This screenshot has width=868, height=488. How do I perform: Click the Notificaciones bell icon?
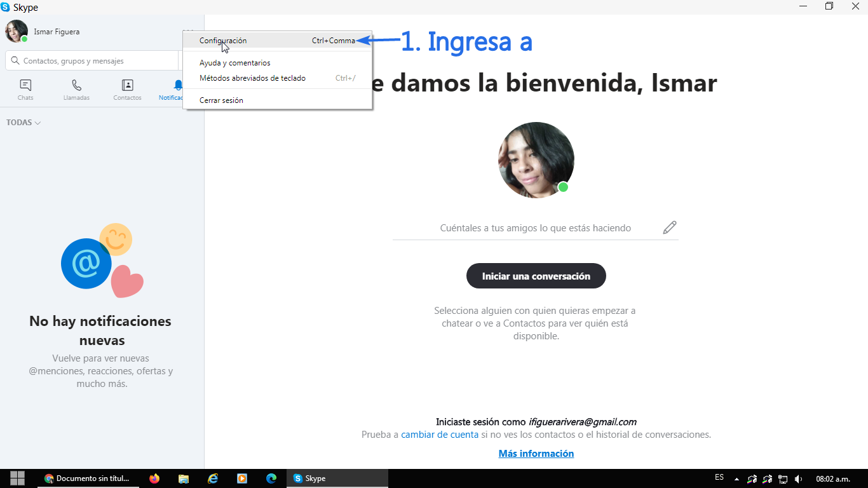point(178,85)
